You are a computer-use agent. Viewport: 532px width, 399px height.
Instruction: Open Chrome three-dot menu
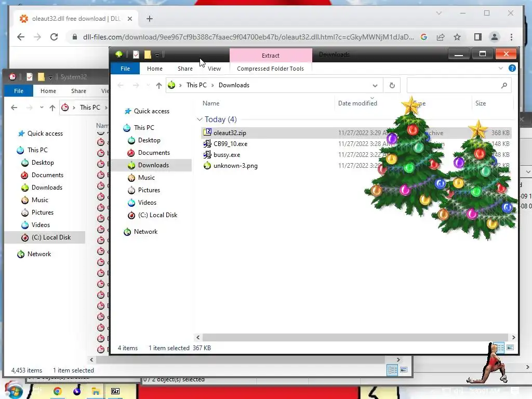(511, 37)
